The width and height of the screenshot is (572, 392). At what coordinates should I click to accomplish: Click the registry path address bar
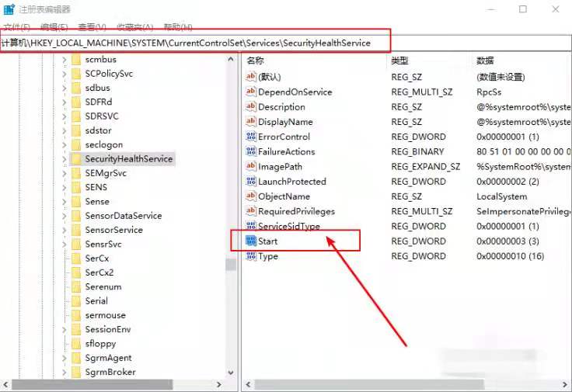pos(286,43)
